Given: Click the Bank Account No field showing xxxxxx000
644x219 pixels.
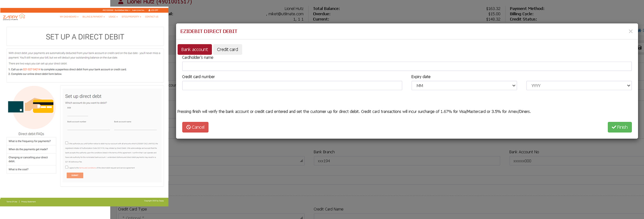Looking at the screenshot, I should tap(577, 161).
